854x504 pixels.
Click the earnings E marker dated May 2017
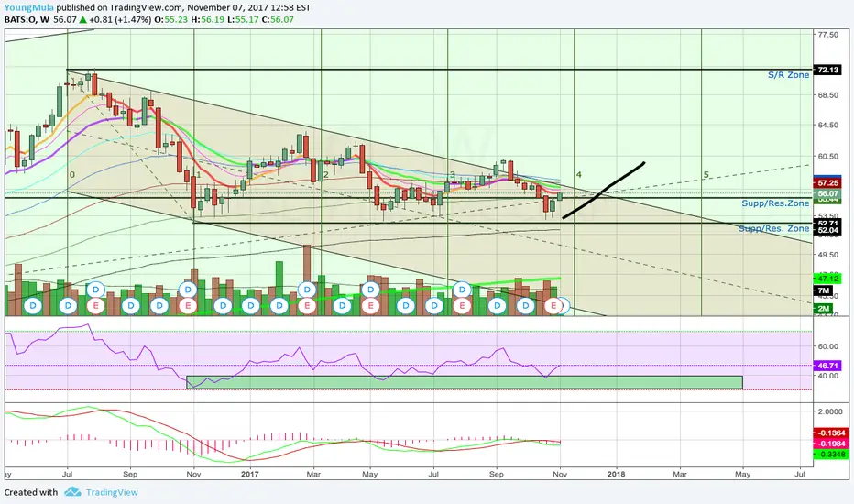[370, 306]
